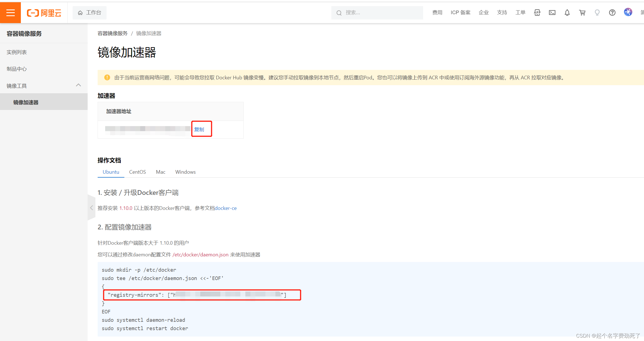Open help via the question mark icon
The image size is (644, 341).
point(612,13)
